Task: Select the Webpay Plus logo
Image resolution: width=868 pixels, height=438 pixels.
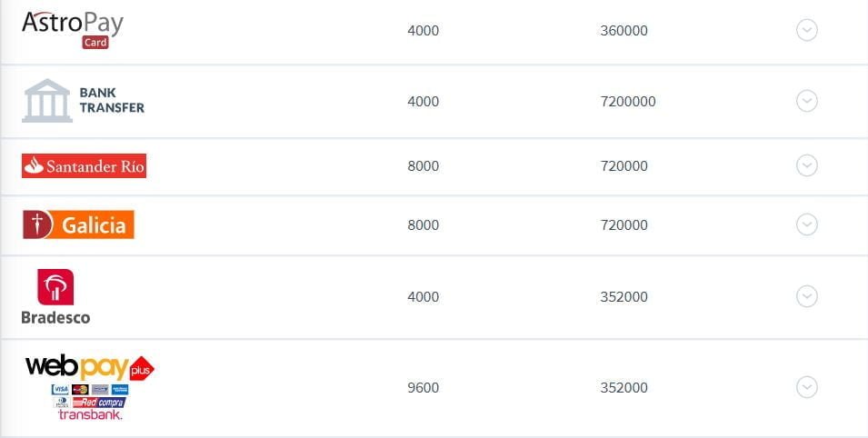Action: pyautogui.click(x=89, y=367)
